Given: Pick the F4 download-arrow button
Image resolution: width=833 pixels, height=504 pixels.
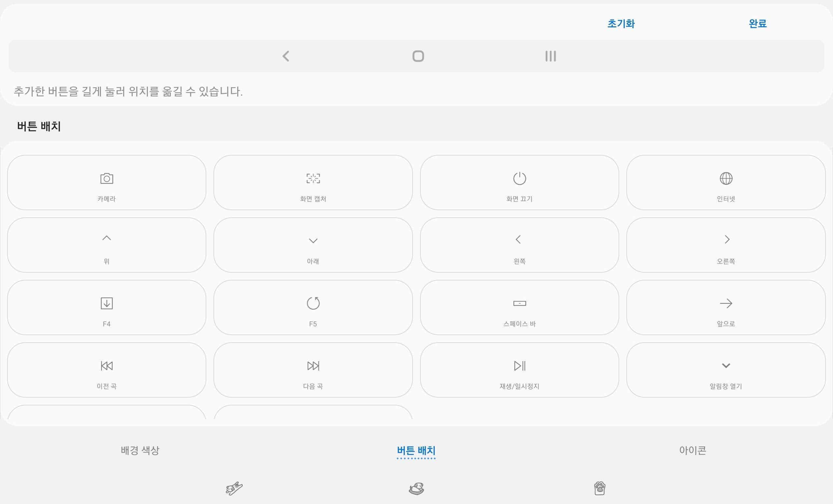Looking at the screenshot, I should point(106,307).
